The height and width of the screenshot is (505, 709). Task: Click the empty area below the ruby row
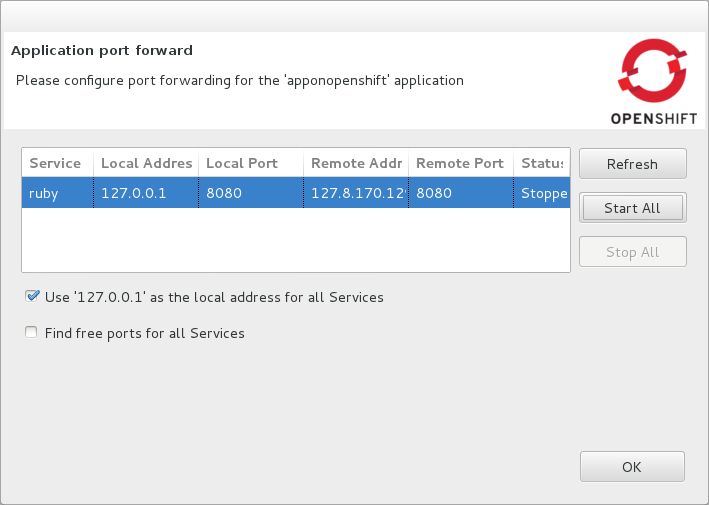coord(295,240)
